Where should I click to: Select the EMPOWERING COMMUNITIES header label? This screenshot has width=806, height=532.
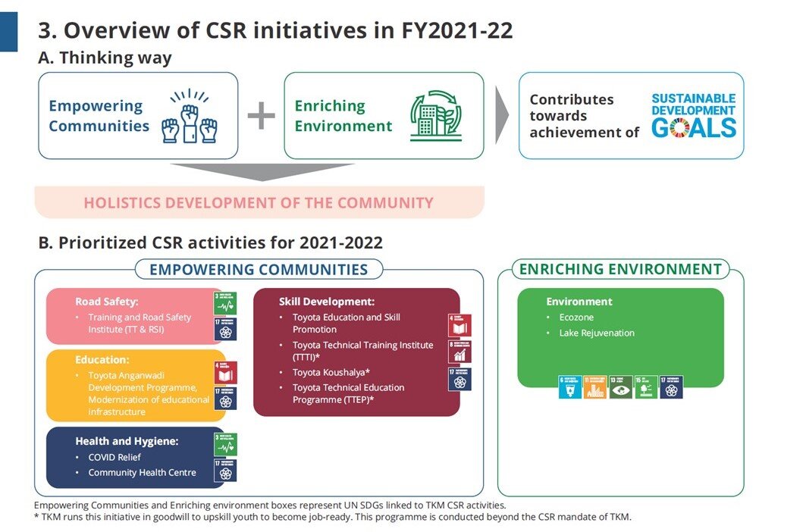point(259,270)
